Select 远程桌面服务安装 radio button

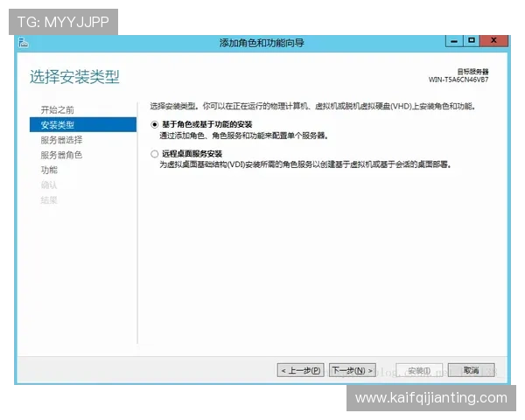point(154,154)
